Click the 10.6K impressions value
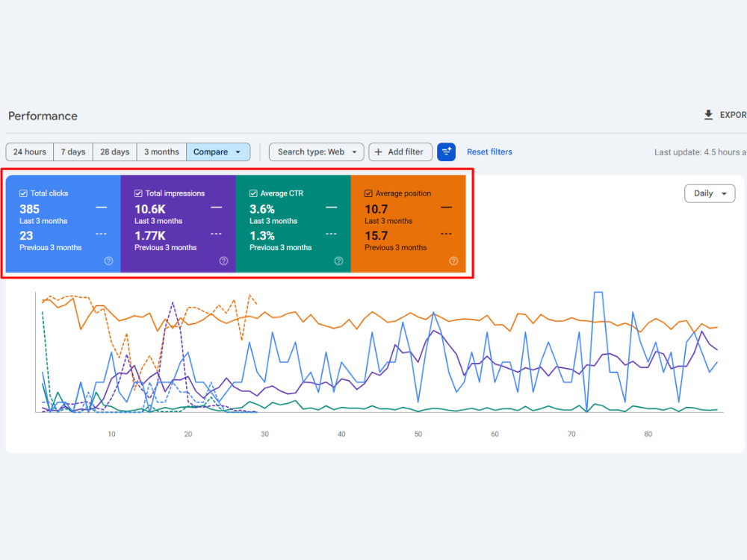Image resolution: width=747 pixels, height=560 pixels. 150,209
